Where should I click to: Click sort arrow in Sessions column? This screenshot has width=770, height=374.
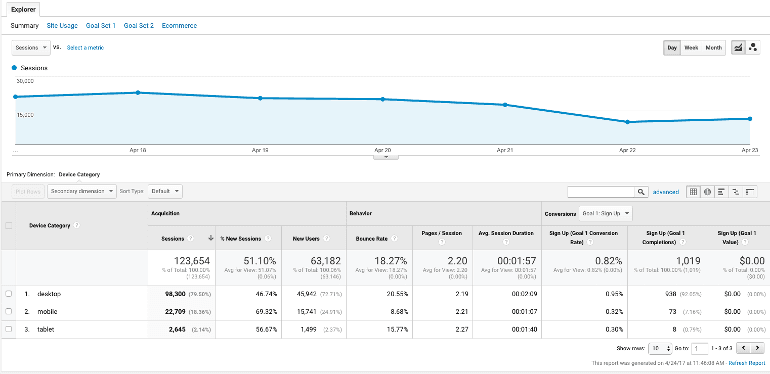coord(211,238)
